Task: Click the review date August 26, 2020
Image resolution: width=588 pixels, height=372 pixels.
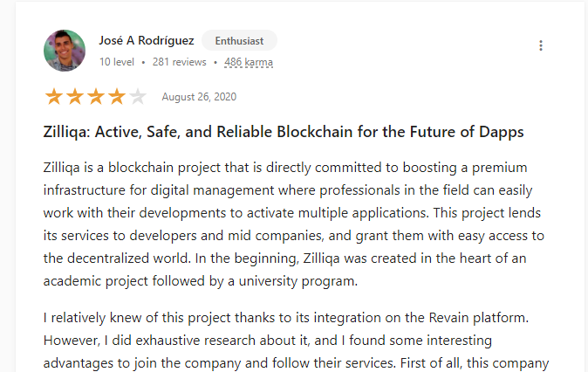Action: pyautogui.click(x=199, y=97)
